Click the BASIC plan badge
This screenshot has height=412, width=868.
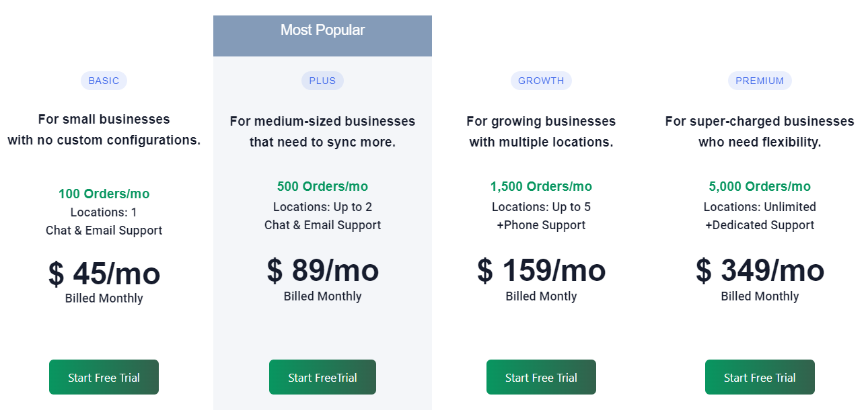(104, 81)
